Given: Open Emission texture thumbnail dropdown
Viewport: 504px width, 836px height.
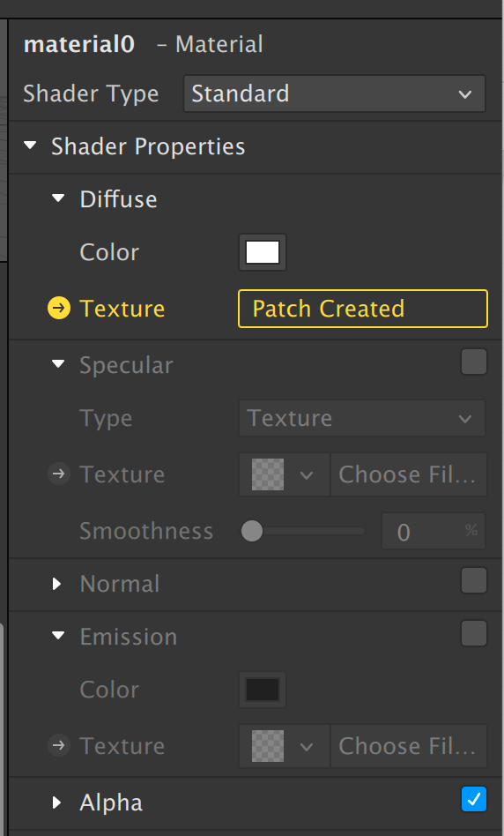Looking at the screenshot, I should (x=285, y=746).
